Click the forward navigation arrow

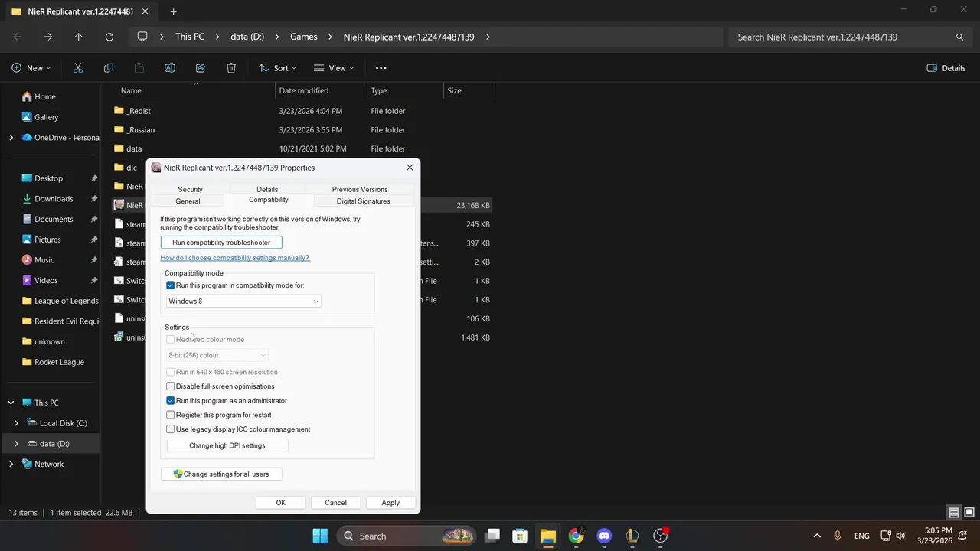(48, 37)
